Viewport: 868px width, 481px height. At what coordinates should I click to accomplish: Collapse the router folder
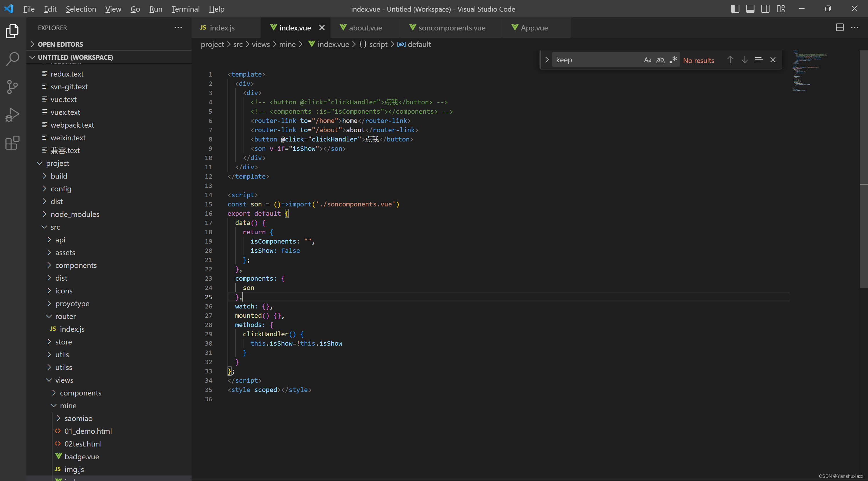click(x=65, y=316)
